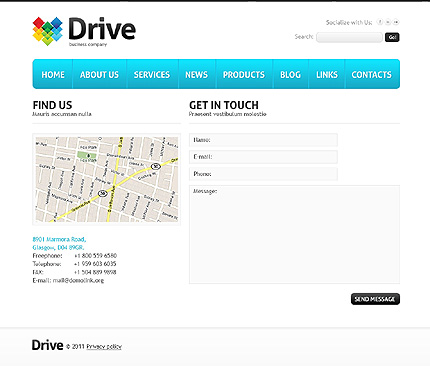The width and height of the screenshot is (430, 366).
Task: Click the mail@demolink.org email link
Action: (78, 280)
